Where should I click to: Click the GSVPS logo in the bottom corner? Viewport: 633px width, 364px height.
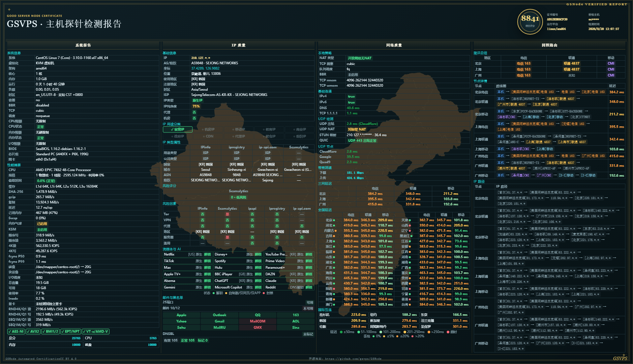(x=620, y=358)
